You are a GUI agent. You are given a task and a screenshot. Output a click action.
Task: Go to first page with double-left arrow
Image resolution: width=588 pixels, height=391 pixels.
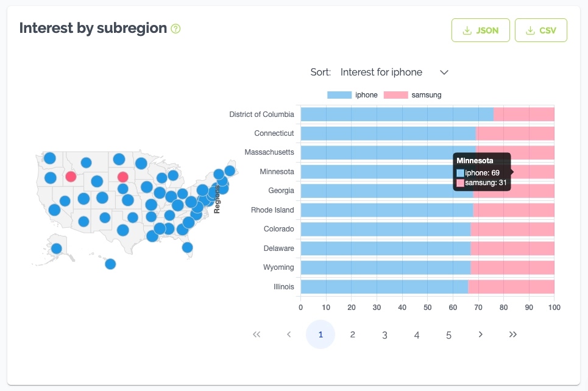tap(257, 334)
